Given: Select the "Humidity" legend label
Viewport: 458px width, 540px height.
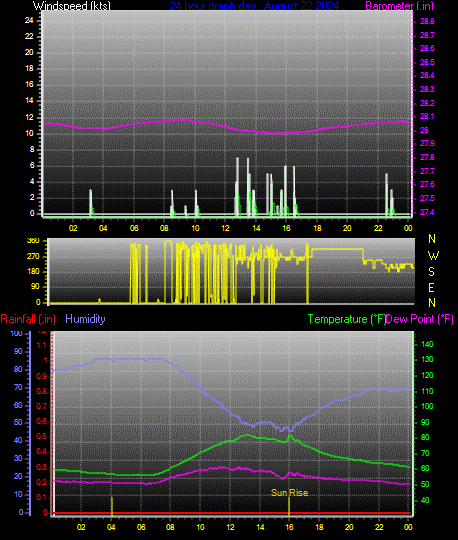Looking at the screenshot, I should pos(85,319).
